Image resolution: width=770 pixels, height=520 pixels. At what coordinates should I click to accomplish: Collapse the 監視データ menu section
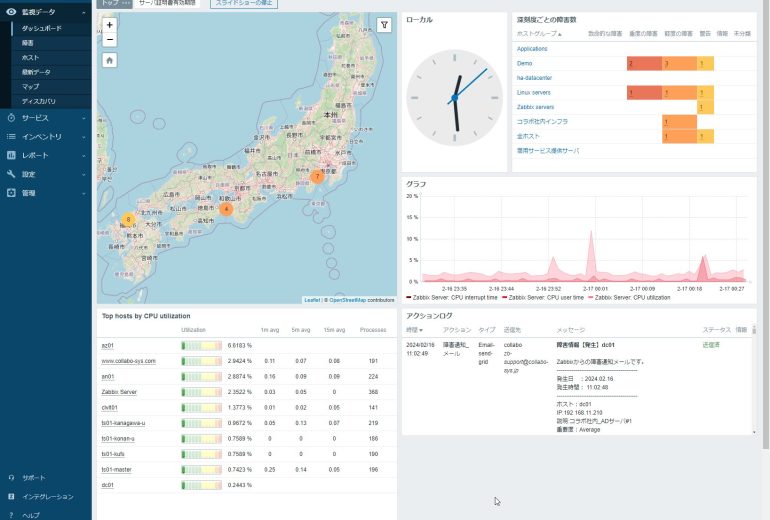[83, 12]
